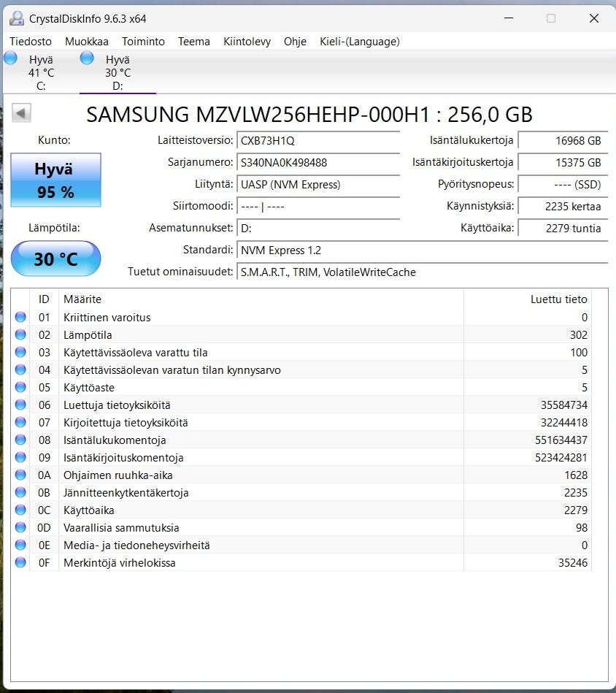Open the Teema menu
616x693 pixels.
[194, 42]
